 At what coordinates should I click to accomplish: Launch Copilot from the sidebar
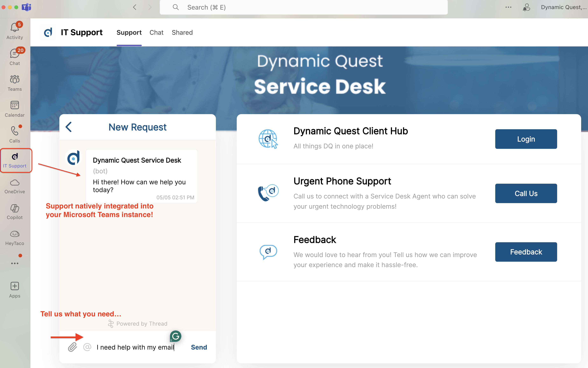(15, 212)
